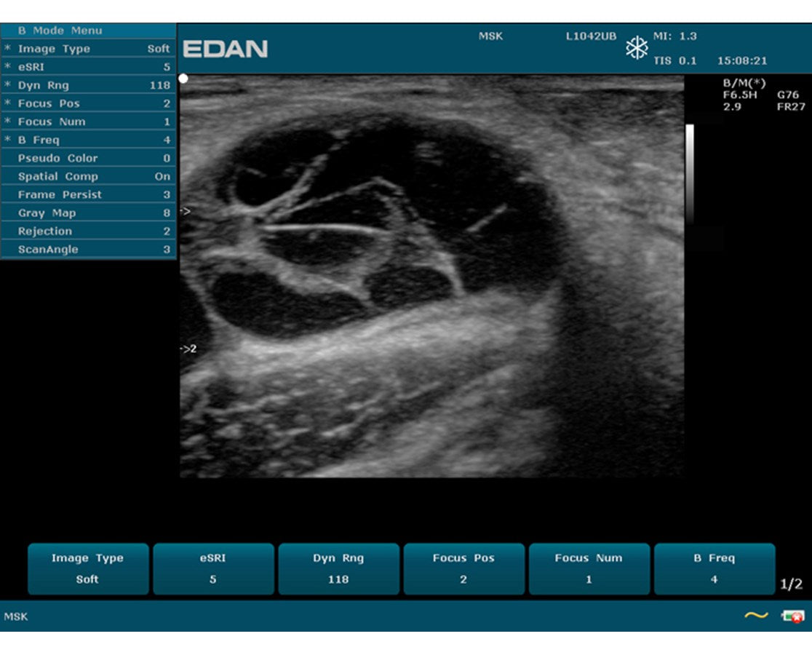Click the L1042UB probe label
The image size is (812, 655).
coord(591,36)
